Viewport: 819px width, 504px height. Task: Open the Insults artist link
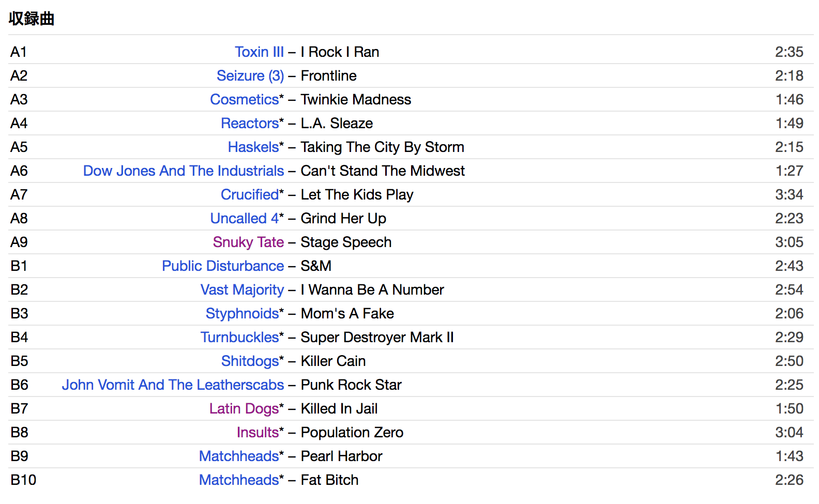tap(257, 433)
